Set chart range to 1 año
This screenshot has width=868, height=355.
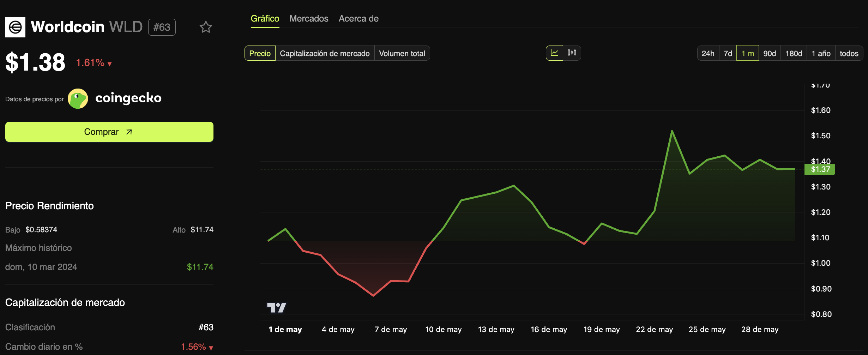pyautogui.click(x=821, y=53)
